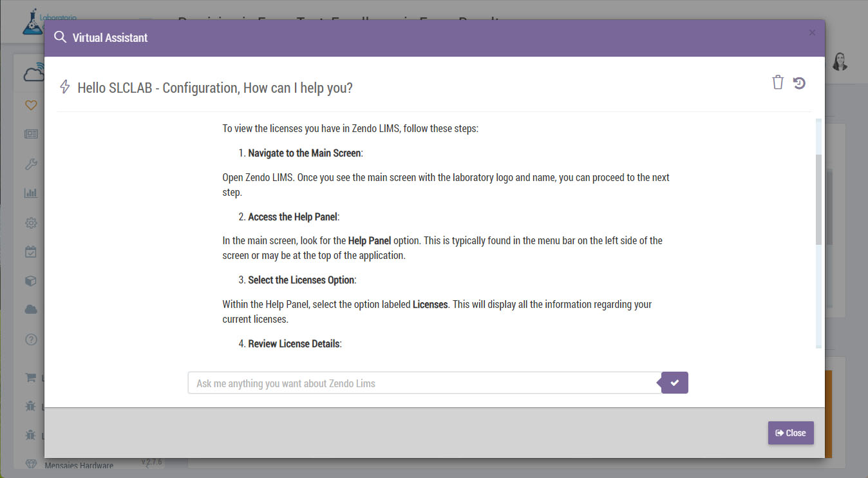
Task: Select the calendar checkmark icon in sidebar
Action: pyautogui.click(x=31, y=252)
